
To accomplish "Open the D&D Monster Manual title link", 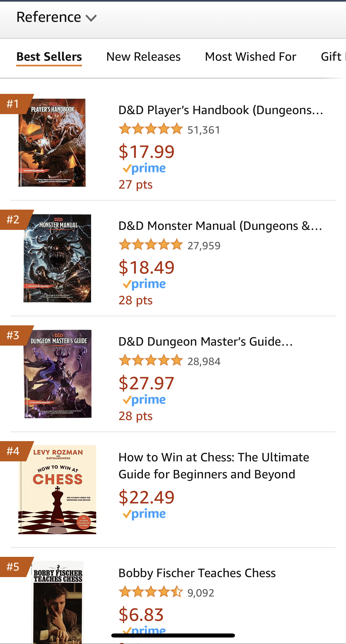I will (x=220, y=226).
